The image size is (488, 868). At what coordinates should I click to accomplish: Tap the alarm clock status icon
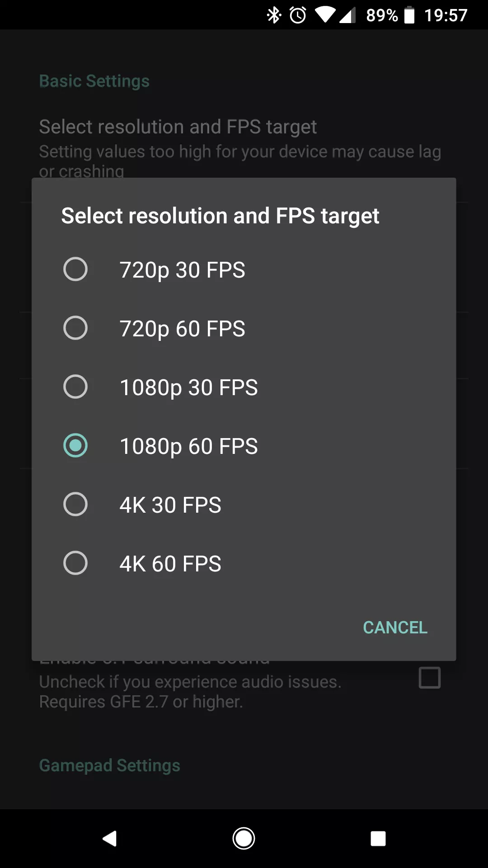coord(298,15)
